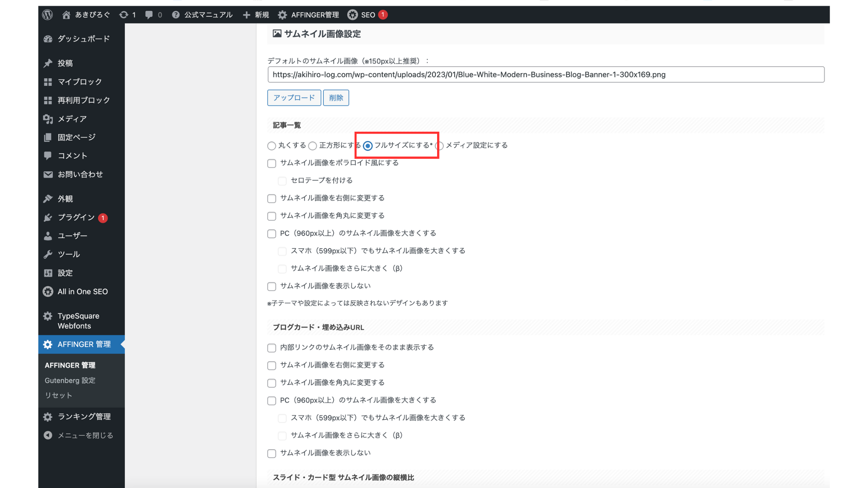Open the 外観 menu label
868x488 pixels.
(x=65, y=199)
